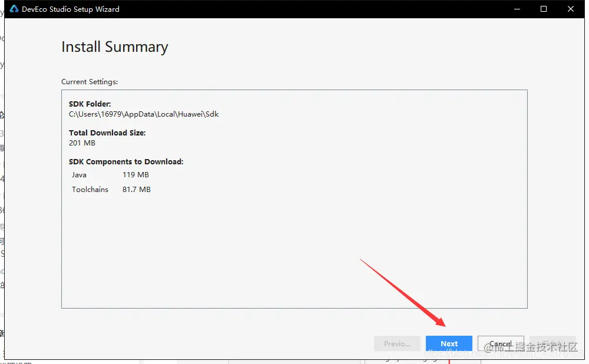Click the '119 MB' size value
The width and height of the screenshot is (589, 364).
[x=135, y=175]
